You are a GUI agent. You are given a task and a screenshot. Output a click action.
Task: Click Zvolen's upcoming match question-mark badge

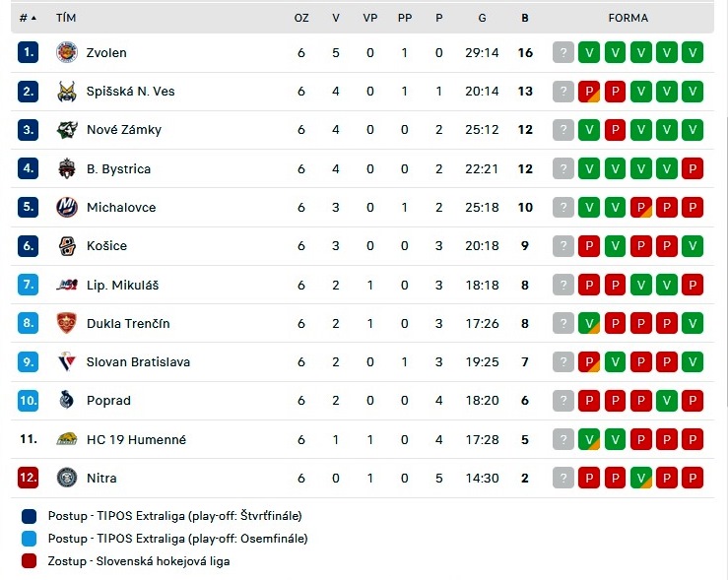point(563,52)
